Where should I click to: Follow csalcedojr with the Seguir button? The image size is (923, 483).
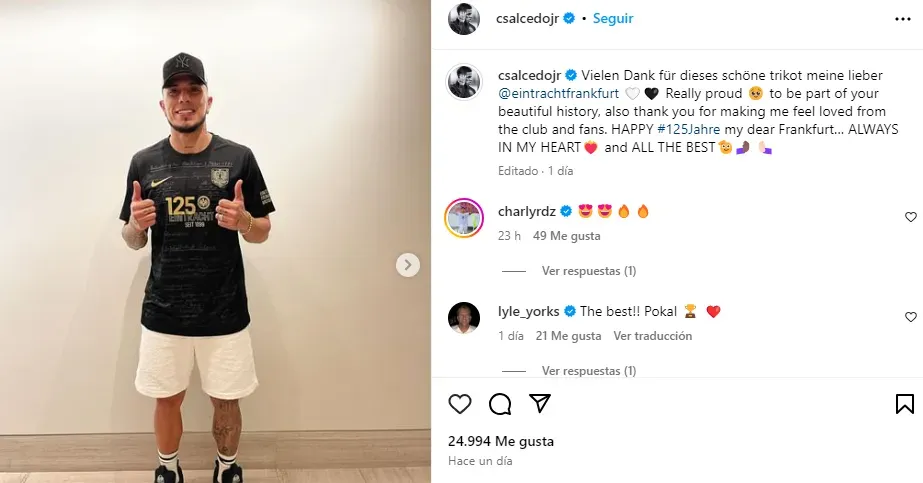pyautogui.click(x=613, y=18)
